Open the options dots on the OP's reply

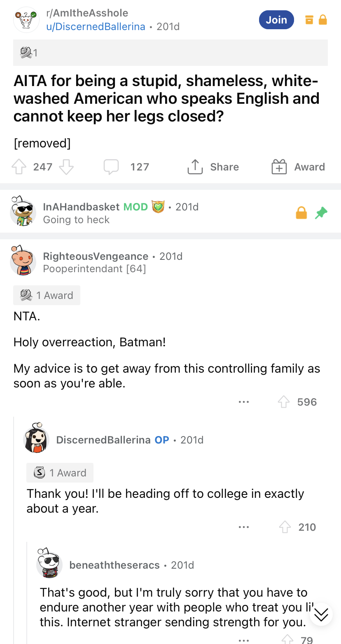click(x=243, y=527)
